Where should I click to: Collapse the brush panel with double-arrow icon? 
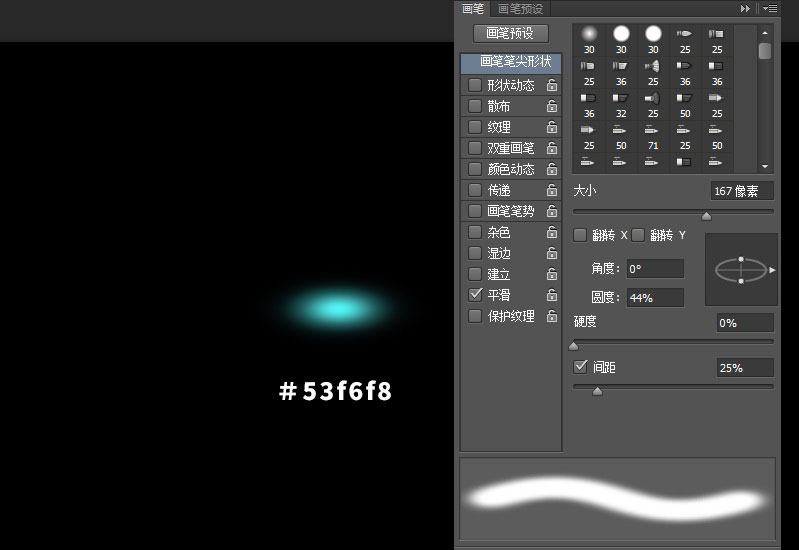pyautogui.click(x=745, y=9)
